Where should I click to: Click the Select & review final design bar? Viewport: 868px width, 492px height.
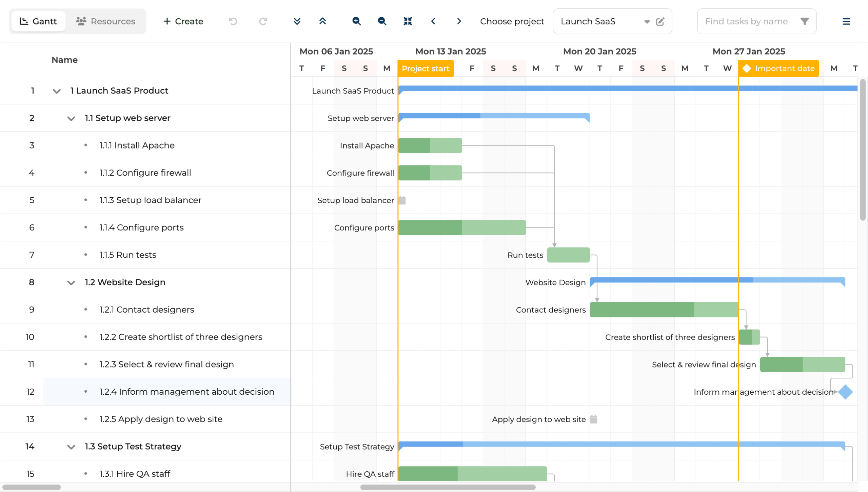tap(803, 365)
